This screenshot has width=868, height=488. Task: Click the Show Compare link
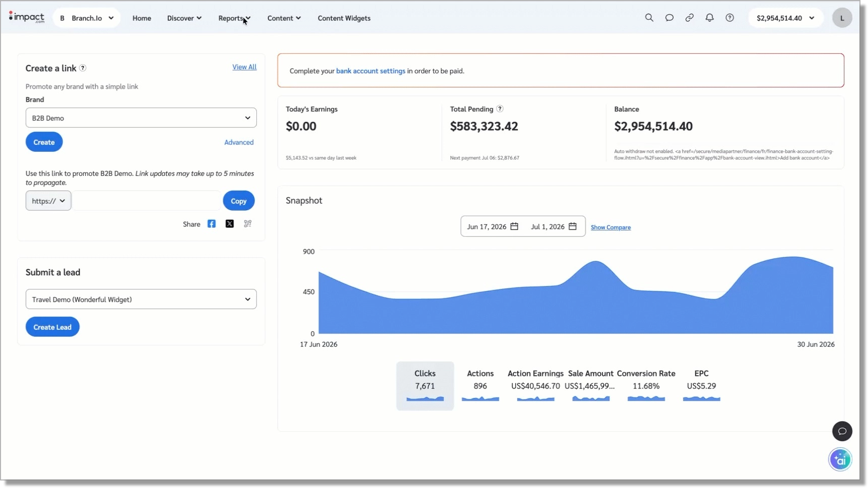coord(611,227)
